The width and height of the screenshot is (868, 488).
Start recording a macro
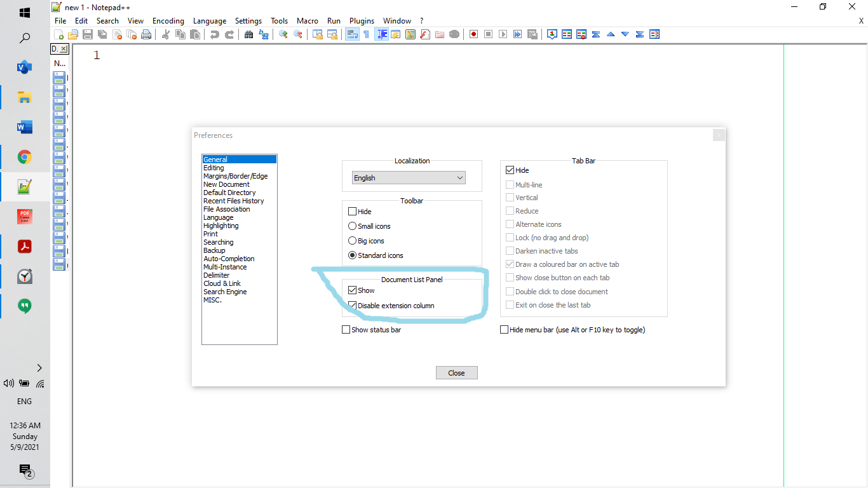tap(473, 34)
